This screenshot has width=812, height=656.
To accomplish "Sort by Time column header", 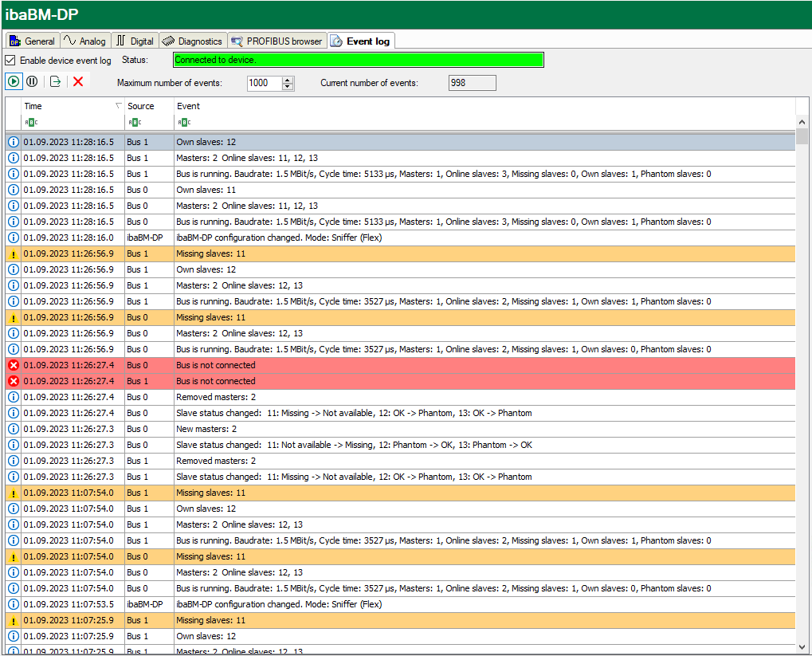I will pos(73,106).
